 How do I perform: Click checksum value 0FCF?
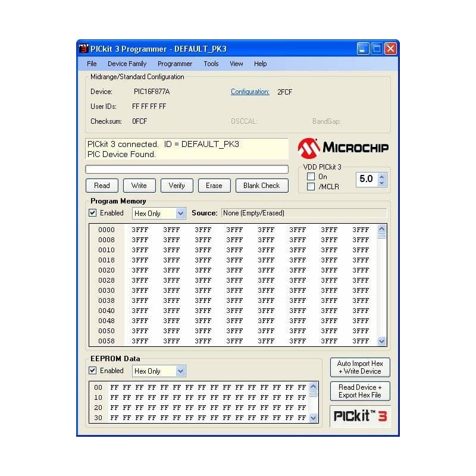(x=140, y=121)
